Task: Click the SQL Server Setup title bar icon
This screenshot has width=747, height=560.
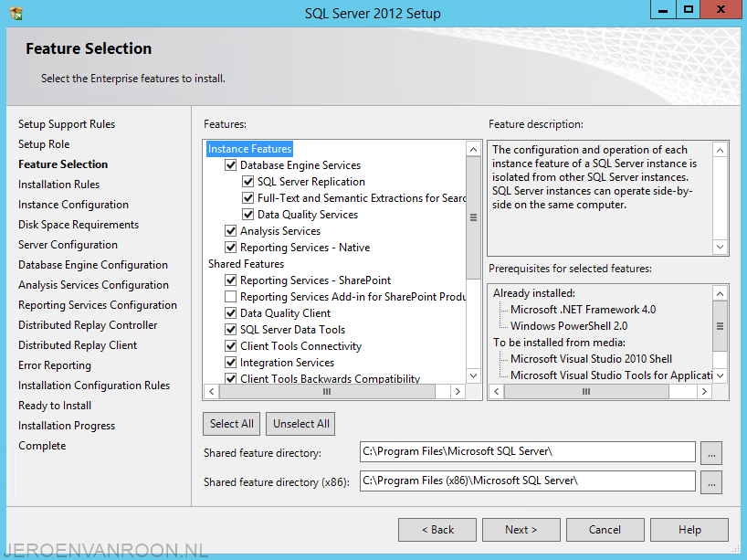Action: point(16,13)
